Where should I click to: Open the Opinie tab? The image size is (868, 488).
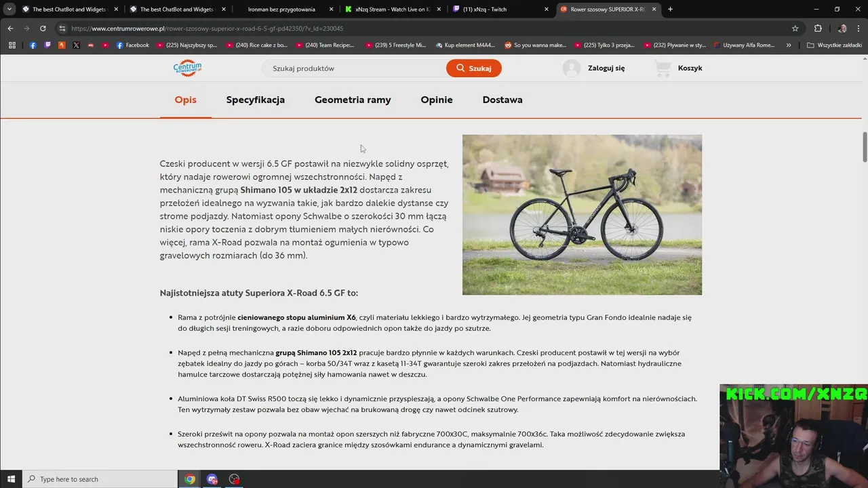[x=437, y=100]
